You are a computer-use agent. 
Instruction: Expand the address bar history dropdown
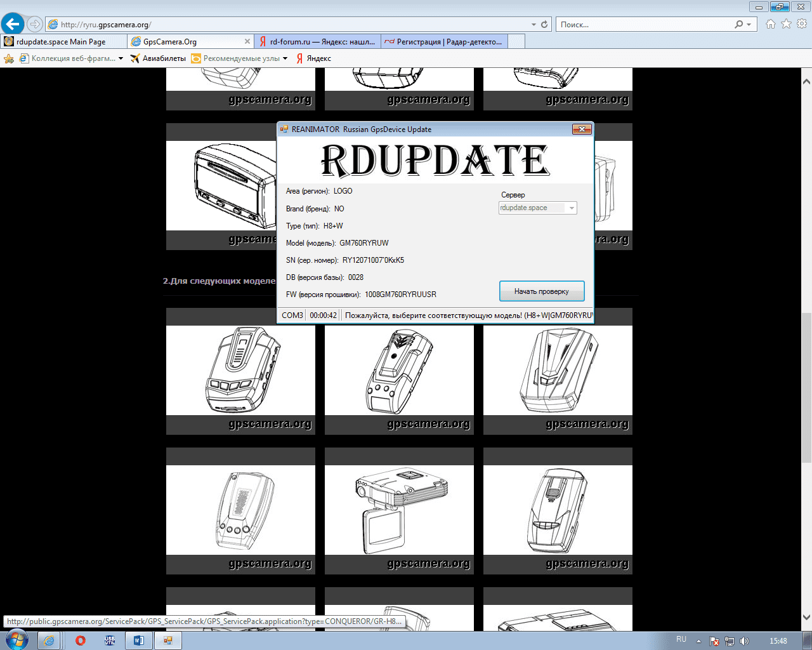click(534, 25)
